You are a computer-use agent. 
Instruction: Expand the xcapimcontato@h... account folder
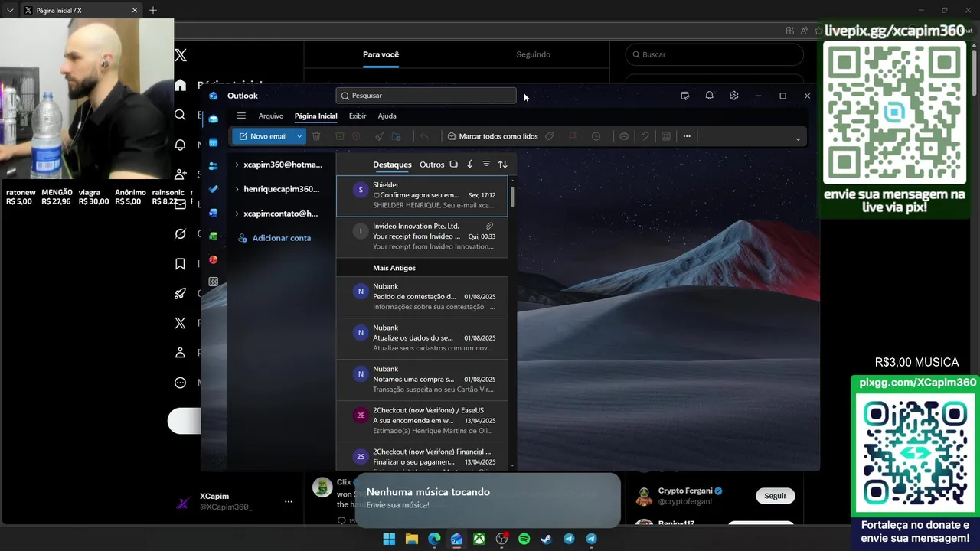[237, 214]
